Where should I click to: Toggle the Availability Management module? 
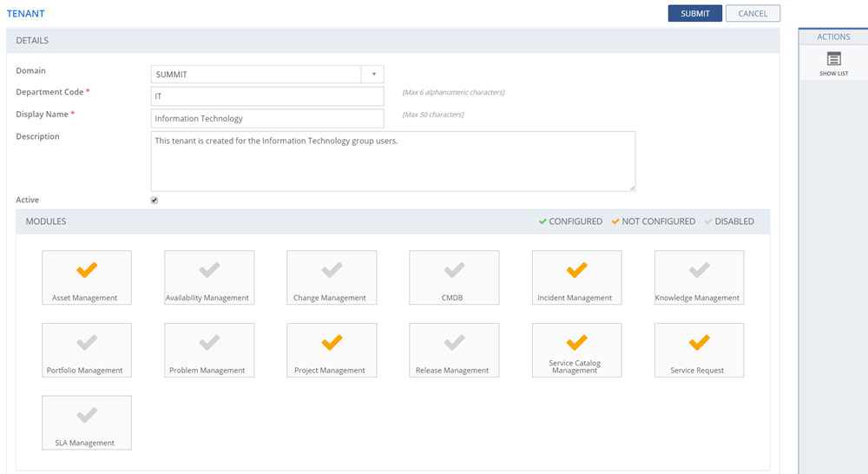point(209,277)
